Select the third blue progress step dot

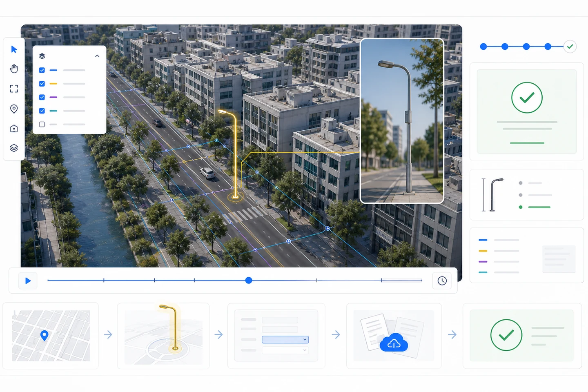[x=526, y=47]
